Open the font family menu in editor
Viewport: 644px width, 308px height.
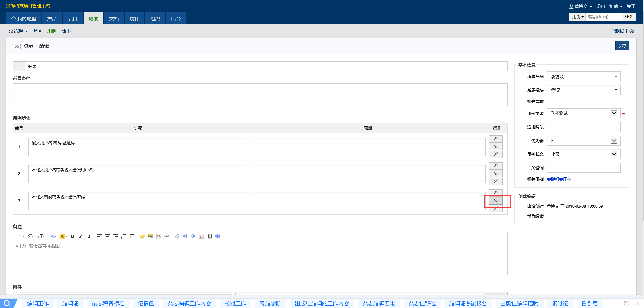click(x=31, y=236)
